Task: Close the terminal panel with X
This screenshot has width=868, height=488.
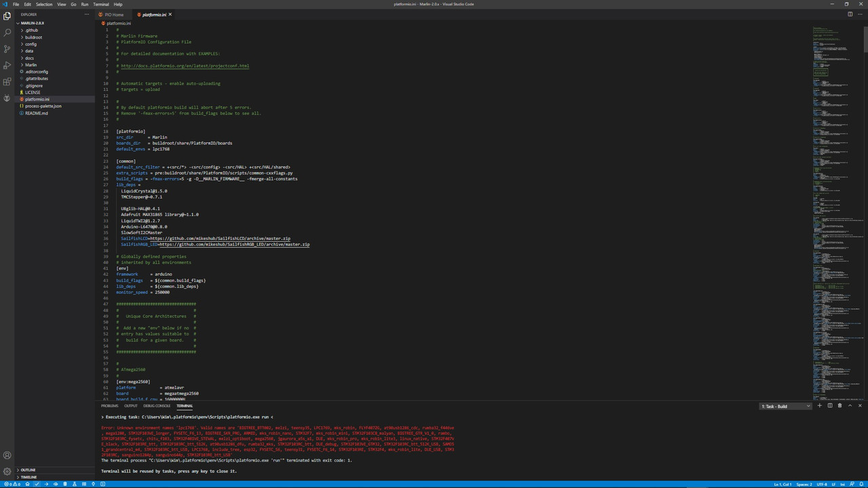Action: pyautogui.click(x=861, y=406)
